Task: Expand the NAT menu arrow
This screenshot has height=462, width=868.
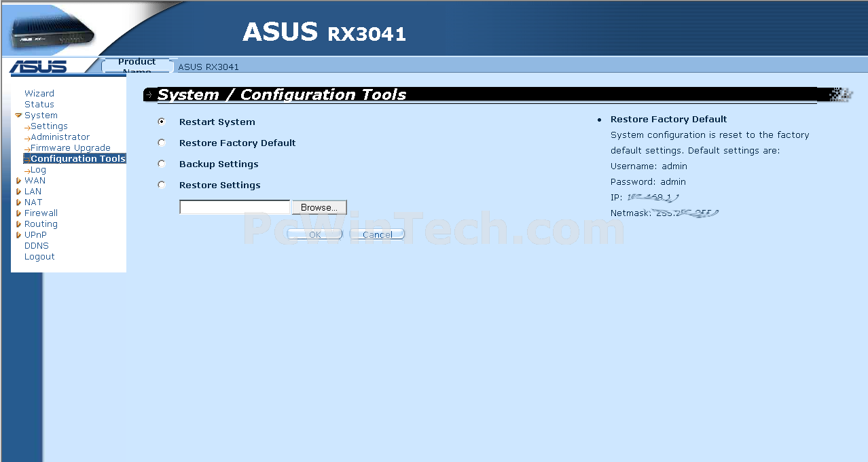Action: [x=18, y=202]
